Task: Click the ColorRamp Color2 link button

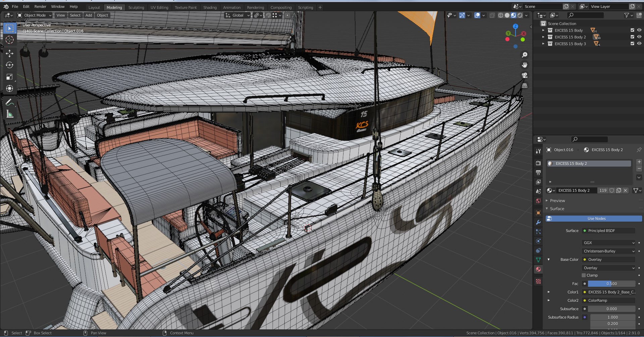Action: (608, 300)
